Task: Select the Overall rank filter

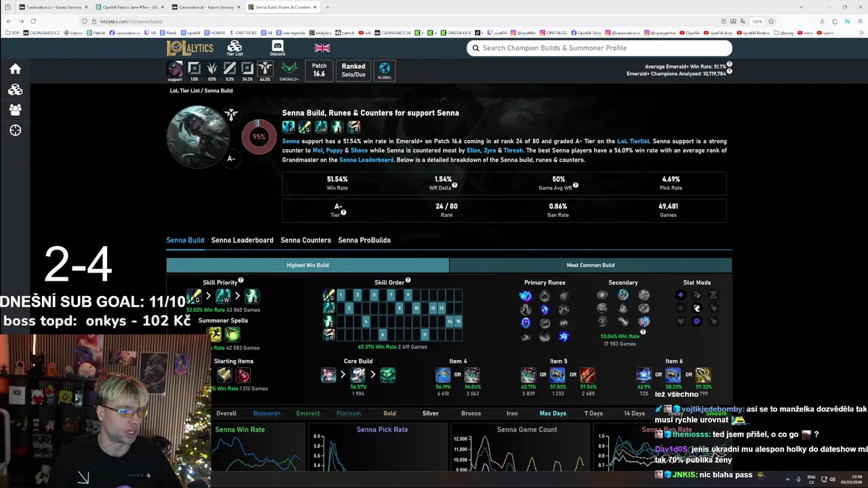Action: click(226, 413)
